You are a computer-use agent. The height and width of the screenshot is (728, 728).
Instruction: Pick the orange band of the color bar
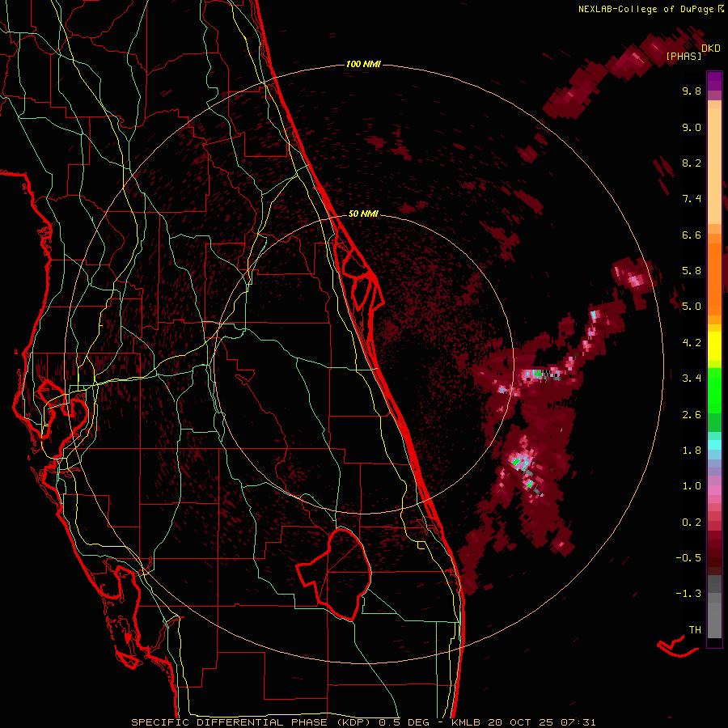pyautogui.click(x=714, y=274)
